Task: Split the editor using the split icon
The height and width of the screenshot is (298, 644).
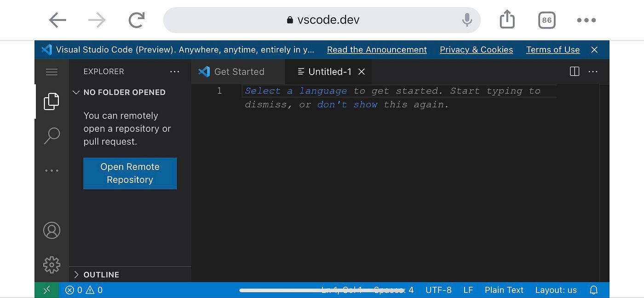Action: (x=574, y=71)
